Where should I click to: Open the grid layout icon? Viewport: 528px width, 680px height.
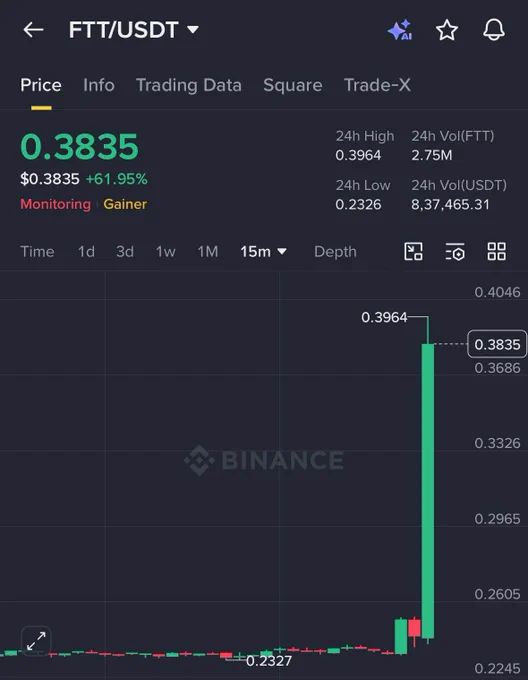click(x=496, y=252)
